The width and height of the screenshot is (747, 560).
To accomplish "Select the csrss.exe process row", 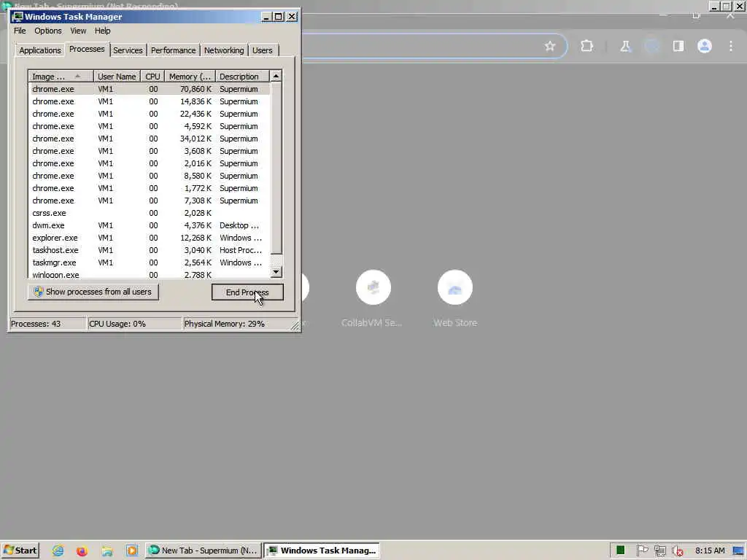I will [149, 213].
